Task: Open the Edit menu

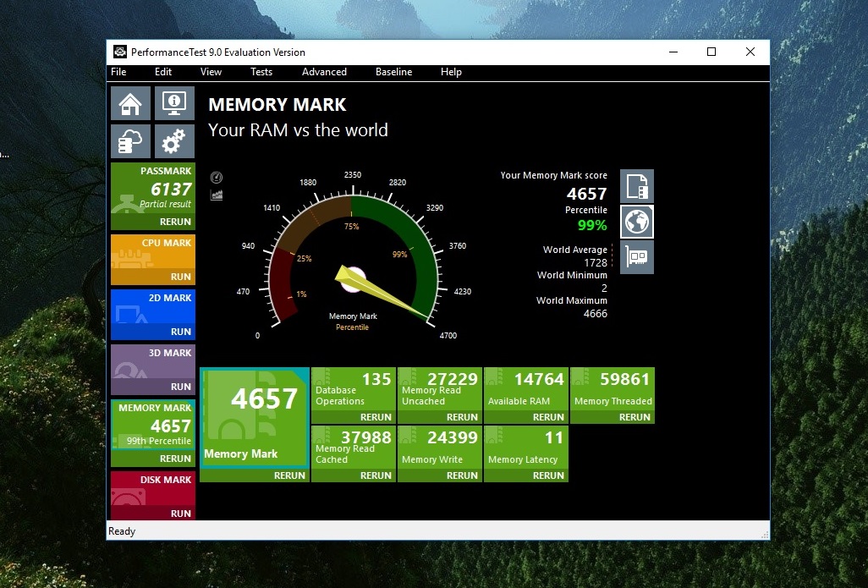Action: tap(163, 72)
